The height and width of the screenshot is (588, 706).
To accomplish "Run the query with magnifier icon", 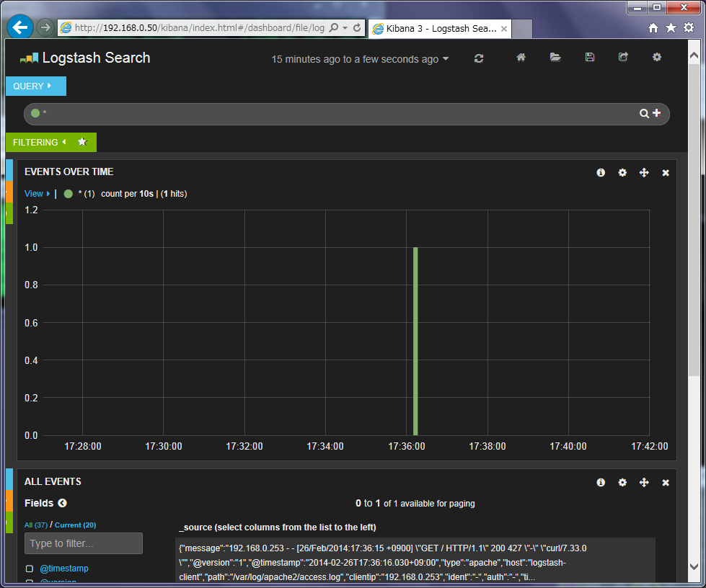I will (644, 113).
